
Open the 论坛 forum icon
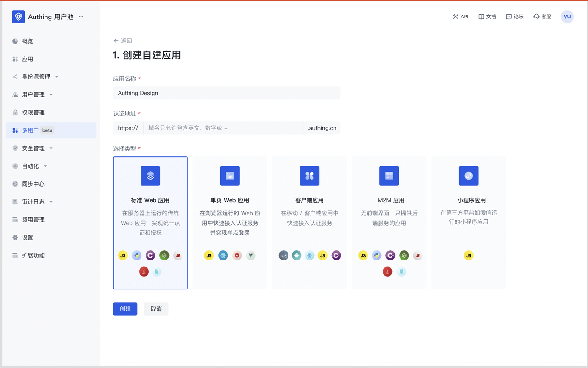tap(509, 17)
